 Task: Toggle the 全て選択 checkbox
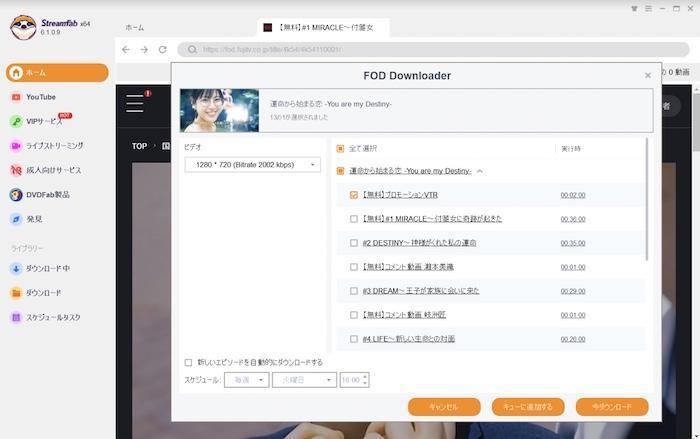[x=340, y=148]
